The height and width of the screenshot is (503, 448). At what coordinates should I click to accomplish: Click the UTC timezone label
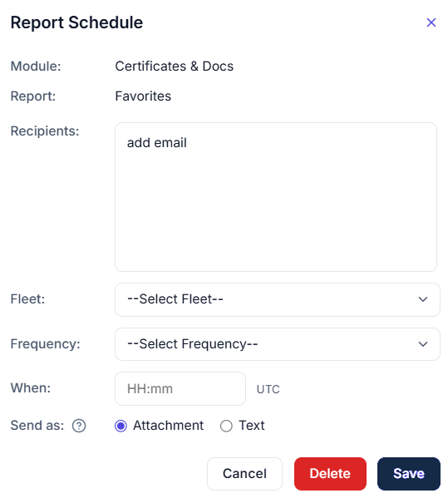coord(268,389)
